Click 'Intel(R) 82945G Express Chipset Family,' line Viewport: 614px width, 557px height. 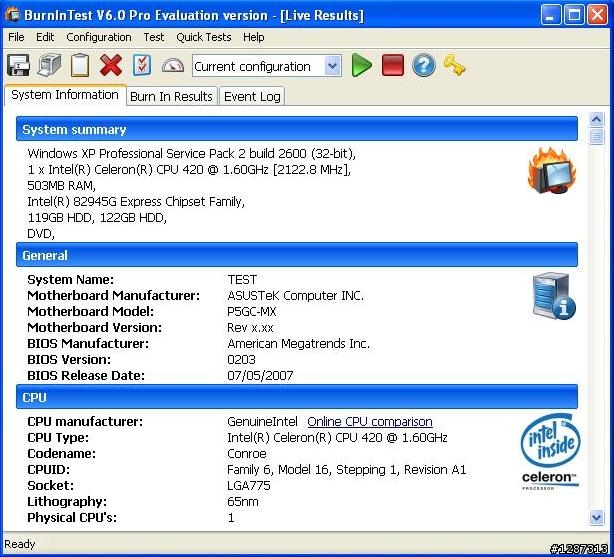[136, 201]
